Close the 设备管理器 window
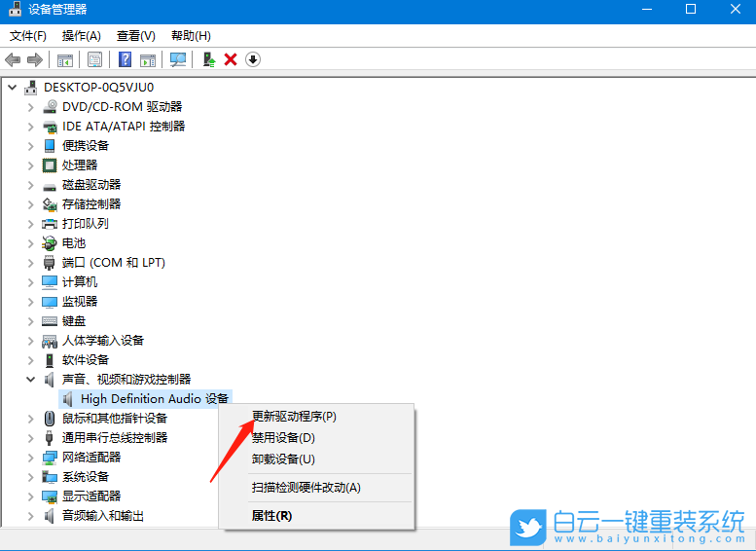Image resolution: width=756 pixels, height=551 pixels. point(735,9)
